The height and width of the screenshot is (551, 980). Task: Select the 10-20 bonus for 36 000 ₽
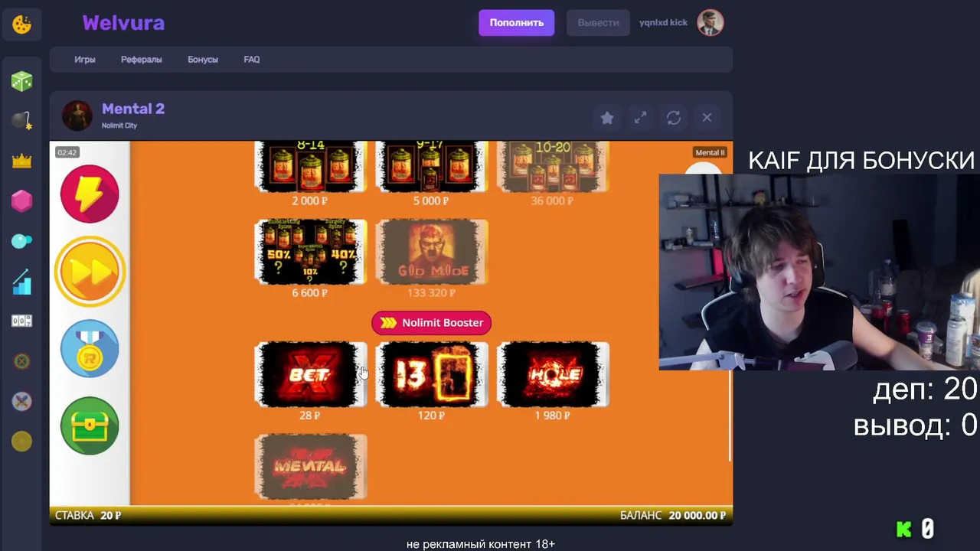pyautogui.click(x=553, y=166)
